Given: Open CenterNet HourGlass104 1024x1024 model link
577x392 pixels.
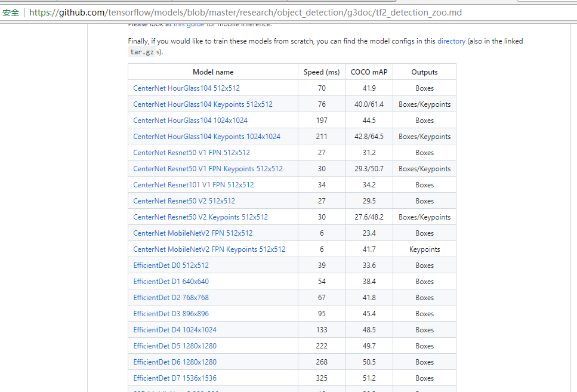Looking at the screenshot, I should [190, 121].
